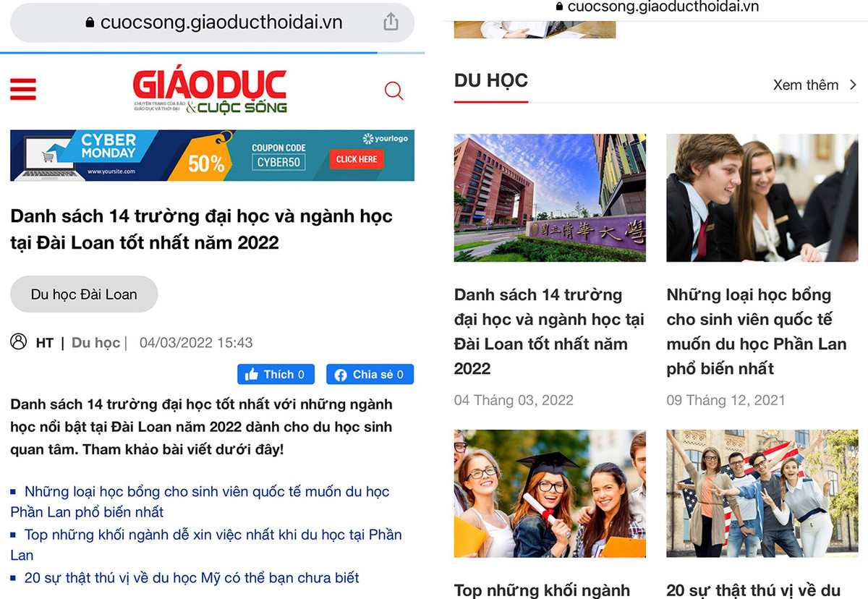
Task: Click the search magnifier icon
Action: pos(393,90)
